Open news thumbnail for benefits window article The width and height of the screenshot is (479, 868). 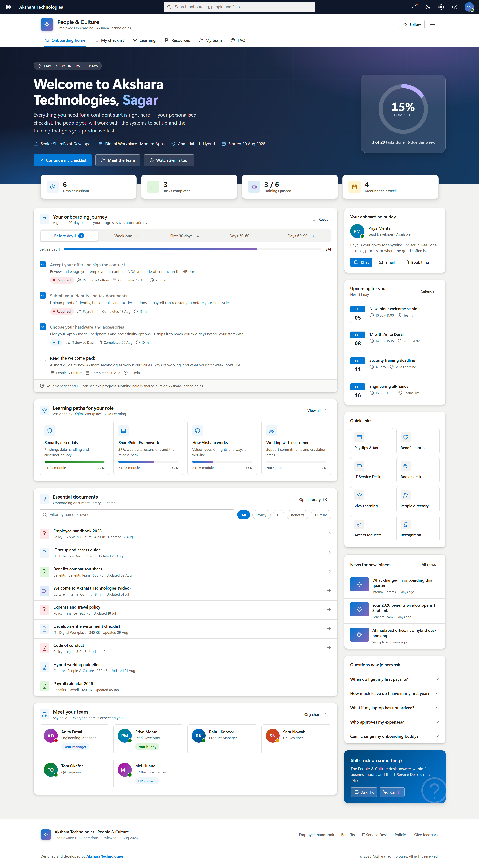[x=359, y=609]
